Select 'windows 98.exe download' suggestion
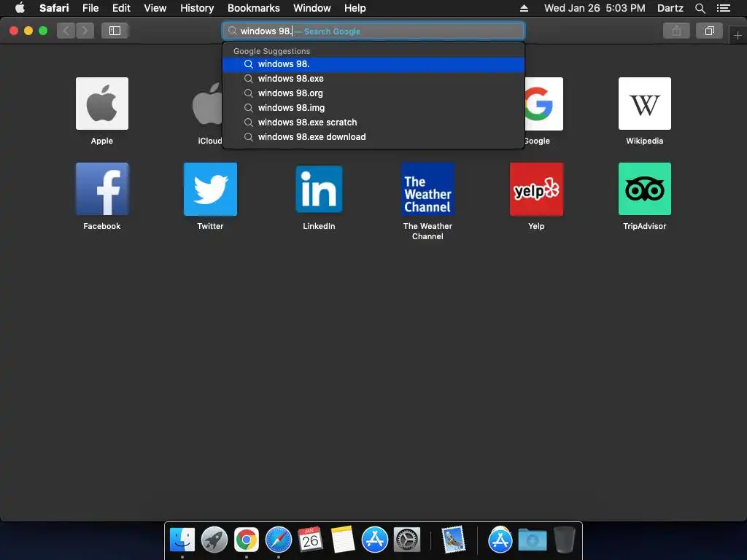Screen dimensions: 747x560 pos(373,137)
